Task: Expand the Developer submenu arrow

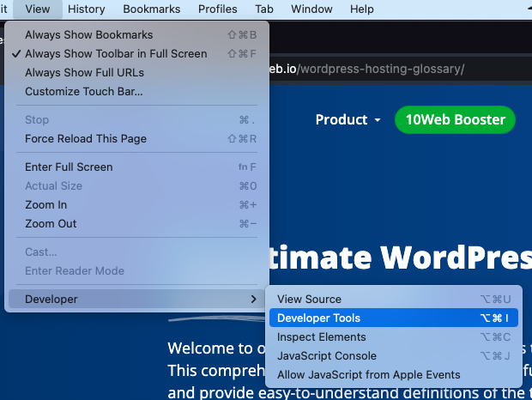Action: point(253,300)
